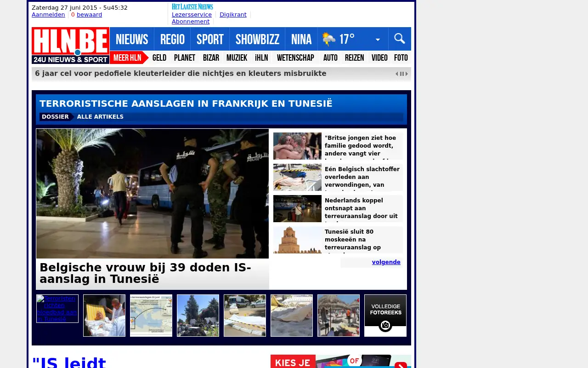Open thumbnail of covered body near van

(245, 316)
